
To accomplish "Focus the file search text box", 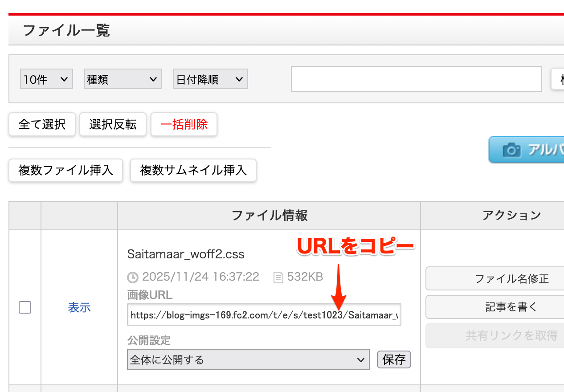I will point(416,79).
